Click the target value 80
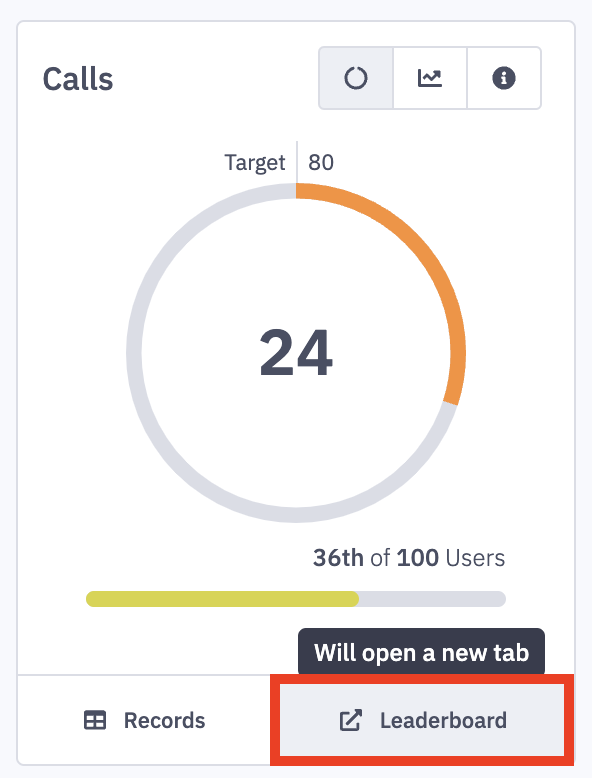Screen dimensions: 592x778 click(x=321, y=162)
